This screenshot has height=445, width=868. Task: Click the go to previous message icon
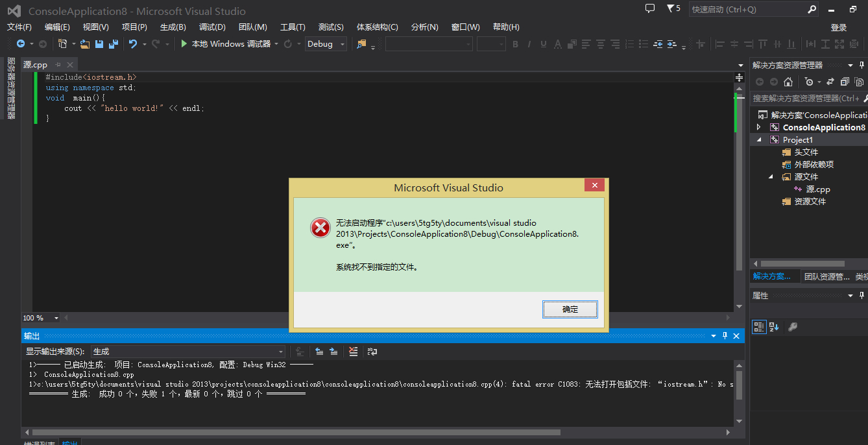coord(320,352)
